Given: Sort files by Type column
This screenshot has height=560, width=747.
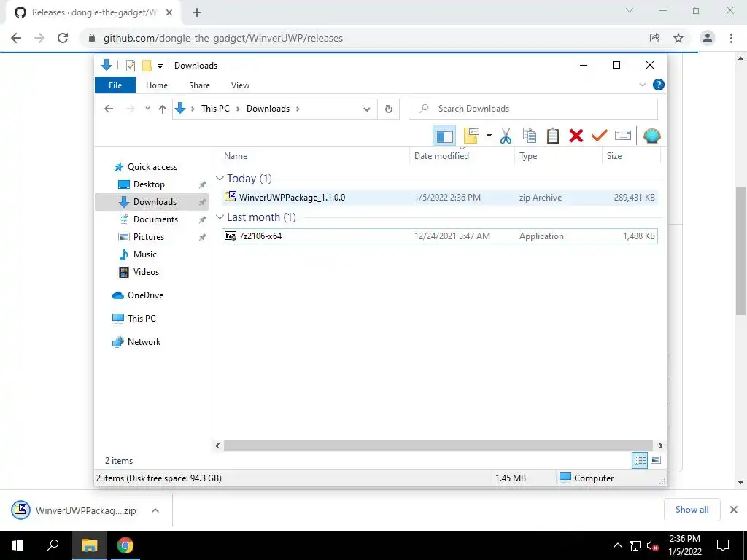Looking at the screenshot, I should pyautogui.click(x=528, y=156).
